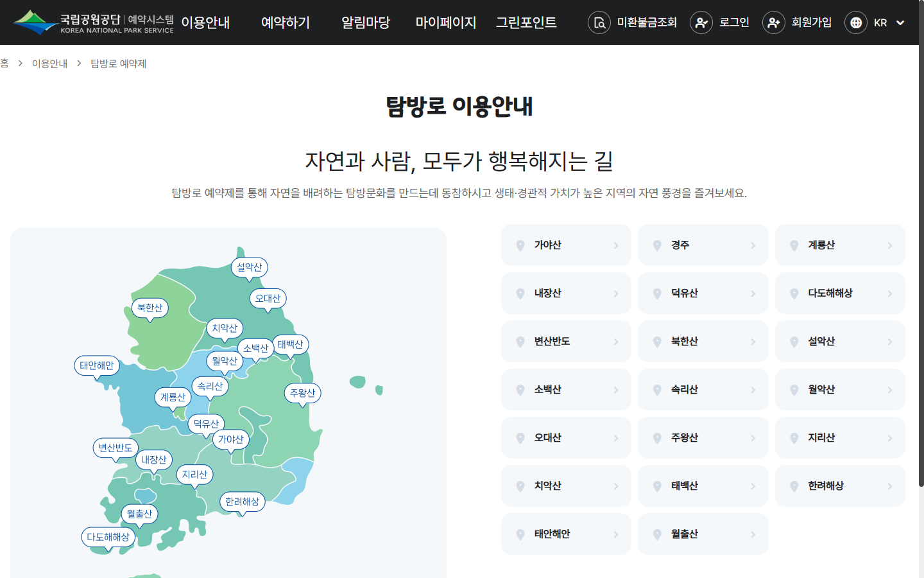Select the 태백산 map pin label

[x=290, y=345]
